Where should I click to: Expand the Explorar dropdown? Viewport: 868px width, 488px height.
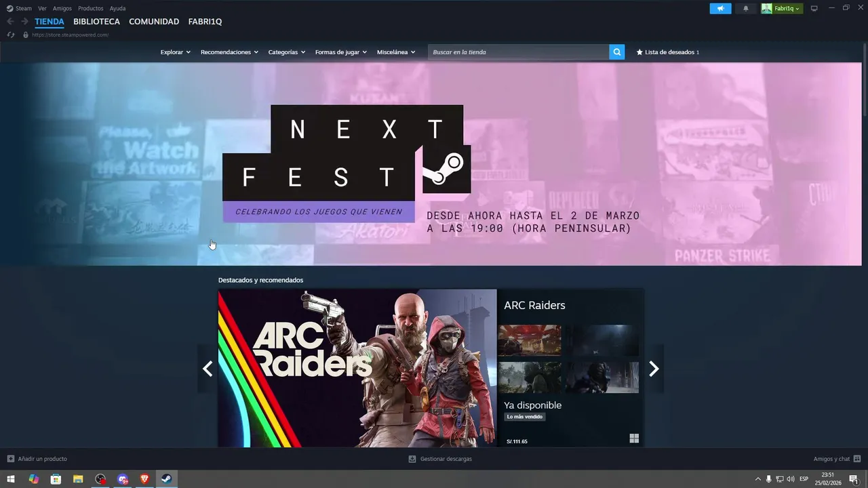176,52
